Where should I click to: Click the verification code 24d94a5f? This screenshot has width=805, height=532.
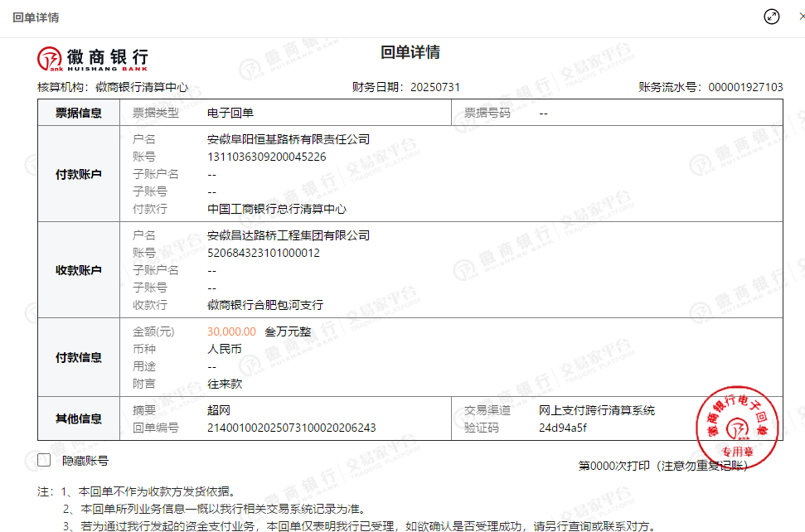[x=562, y=428]
